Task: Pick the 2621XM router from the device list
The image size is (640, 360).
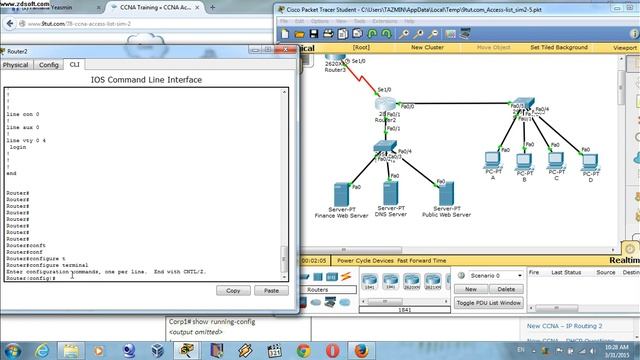Action: click(433, 282)
